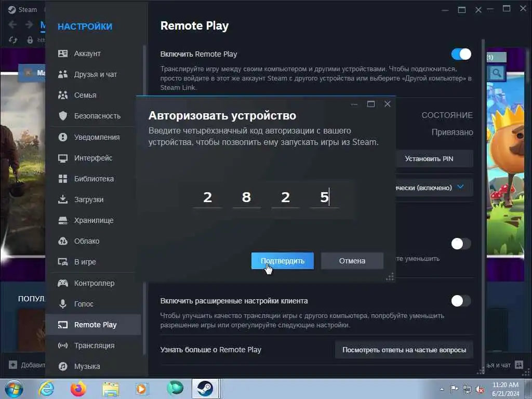The width and height of the screenshot is (532, 399).
Task: Confirm the code with Подтвердить button
Action: tap(283, 261)
